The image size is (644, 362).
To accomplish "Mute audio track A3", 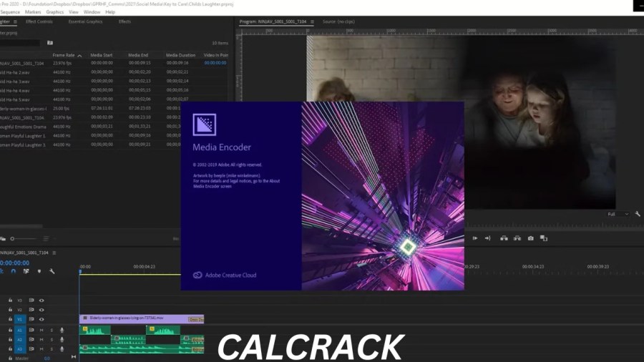I will pyautogui.click(x=42, y=349).
